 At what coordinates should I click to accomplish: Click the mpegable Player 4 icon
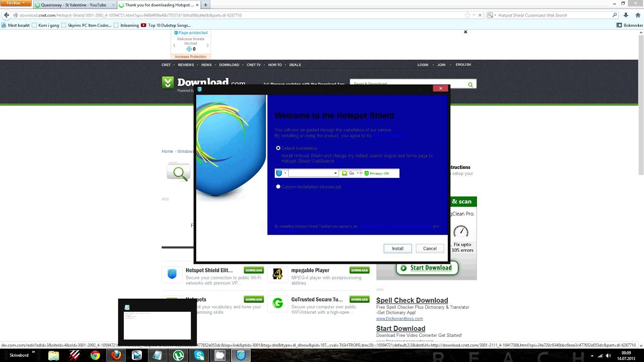tap(277, 274)
